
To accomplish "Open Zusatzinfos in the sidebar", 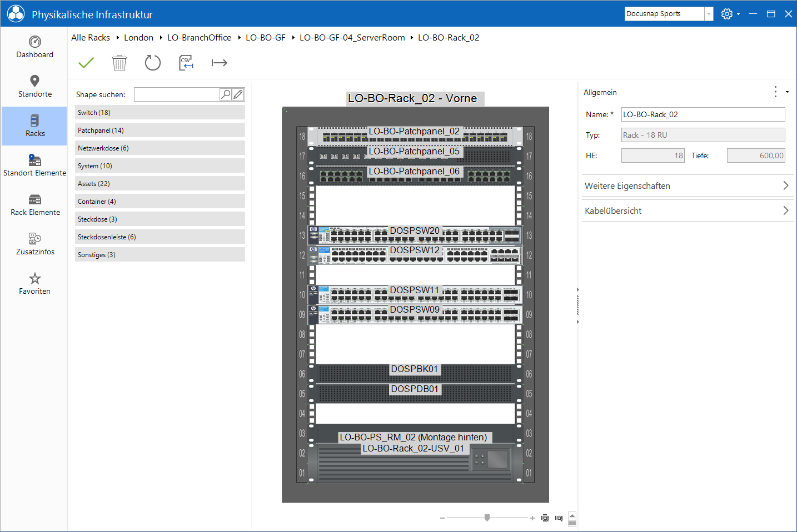I will [35, 244].
